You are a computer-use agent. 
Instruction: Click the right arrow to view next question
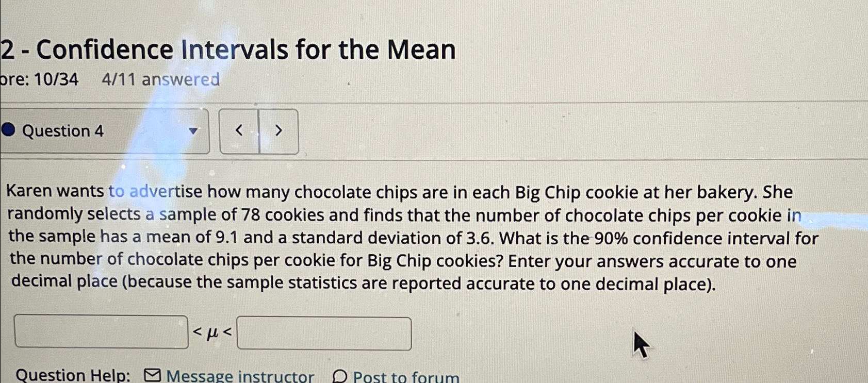coord(278,131)
